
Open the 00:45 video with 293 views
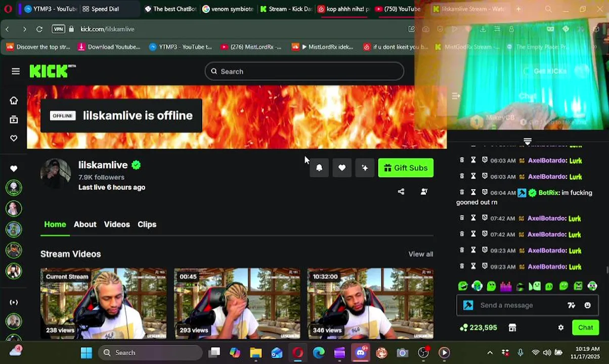point(237,303)
